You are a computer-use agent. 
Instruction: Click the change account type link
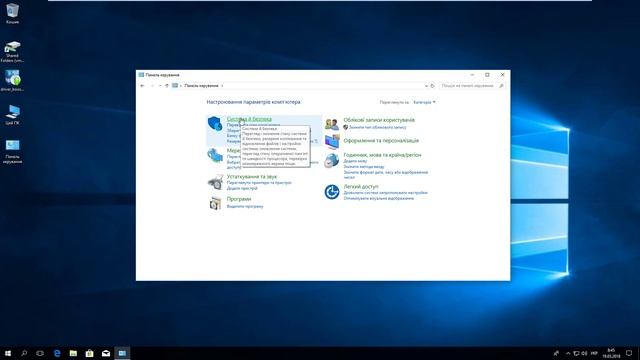pos(378,127)
